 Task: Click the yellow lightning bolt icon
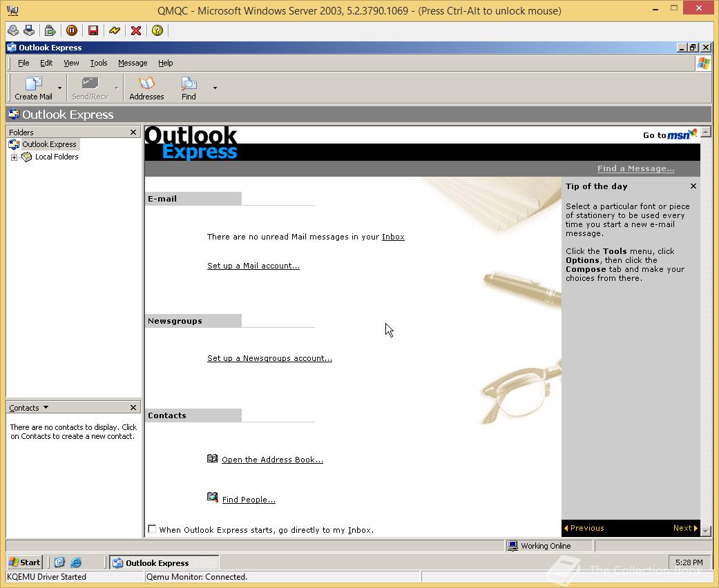tap(115, 30)
